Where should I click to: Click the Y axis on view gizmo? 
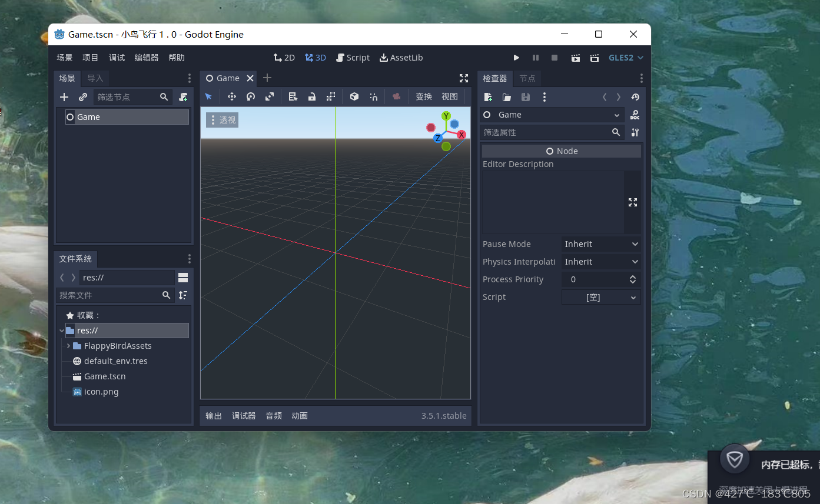pos(446,116)
